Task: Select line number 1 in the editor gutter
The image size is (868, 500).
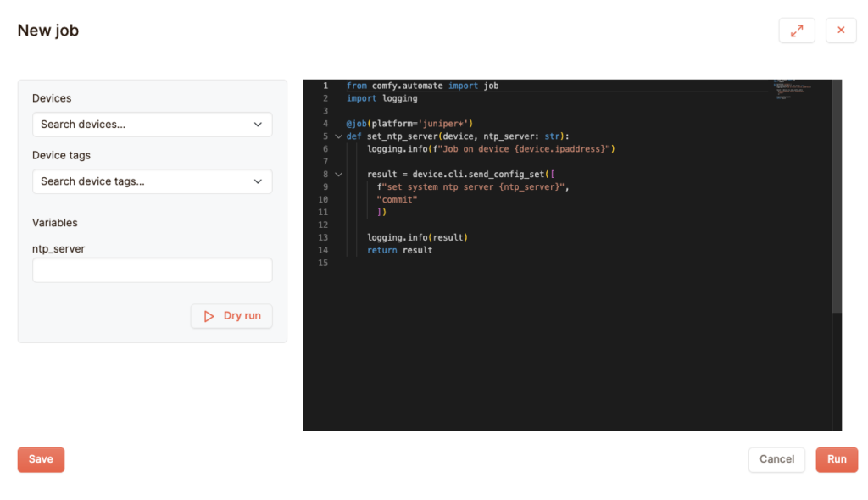Action: pos(325,86)
